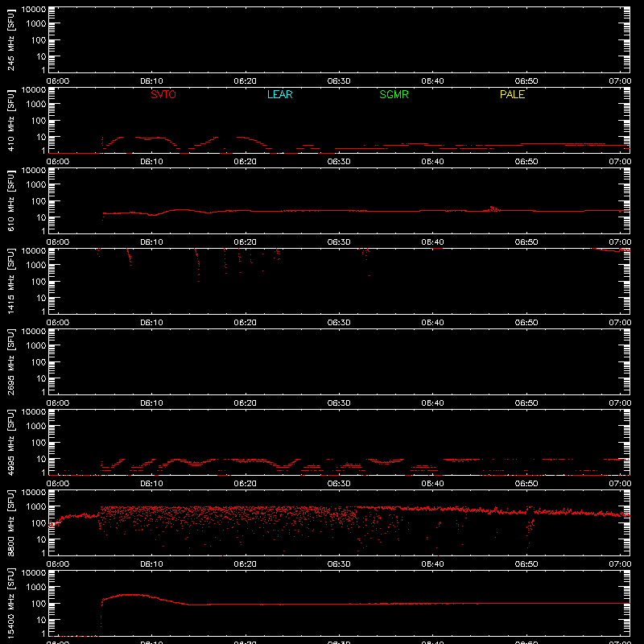Image resolution: width=644 pixels, height=644 pixels.
Task: Click the 1000 y-axis value of 610 MHz panel
Action: coord(36,185)
